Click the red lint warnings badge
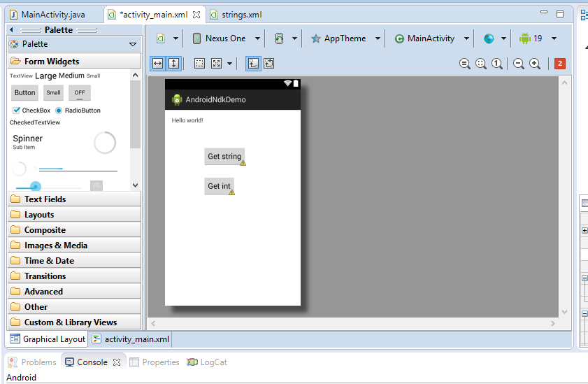Viewport: 588px width, 384px height. [559, 64]
